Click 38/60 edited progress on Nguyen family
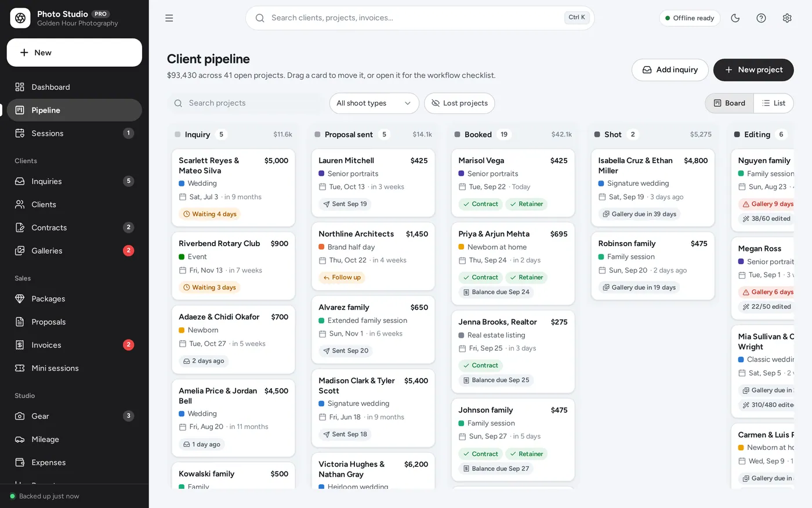Image resolution: width=812 pixels, height=508 pixels. point(766,219)
